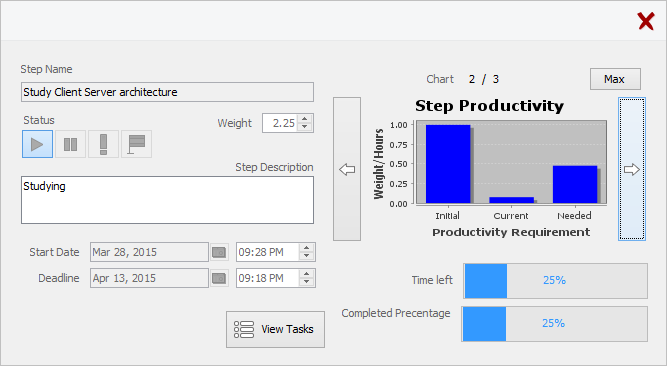Screen dimensions: 667x366
Task: Open the View Tasks button
Action: coord(275,329)
